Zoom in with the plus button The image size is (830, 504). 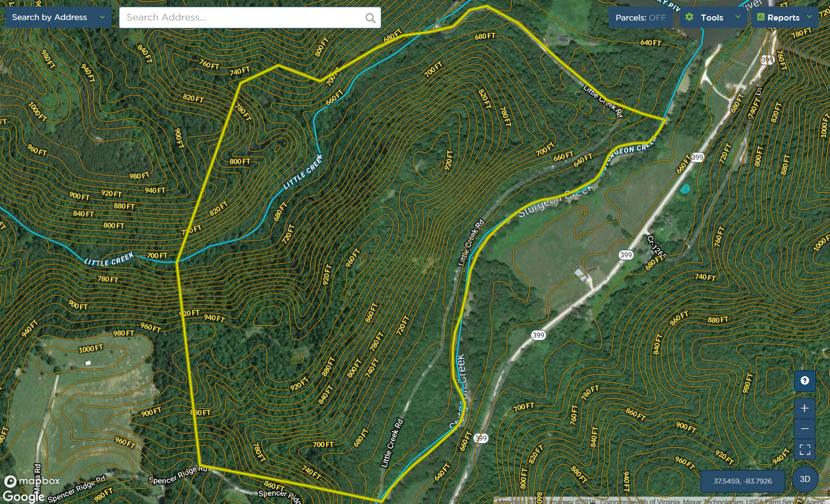coord(805,408)
